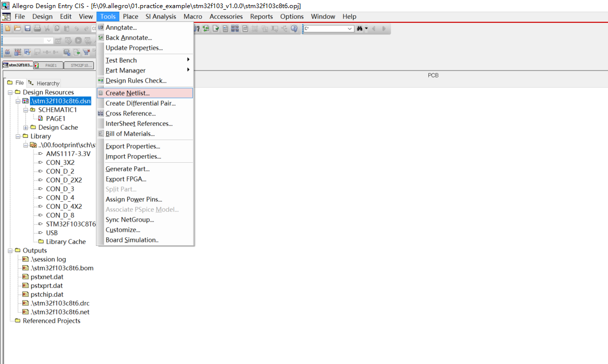Open the Design menu
608x364 pixels.
tap(42, 17)
